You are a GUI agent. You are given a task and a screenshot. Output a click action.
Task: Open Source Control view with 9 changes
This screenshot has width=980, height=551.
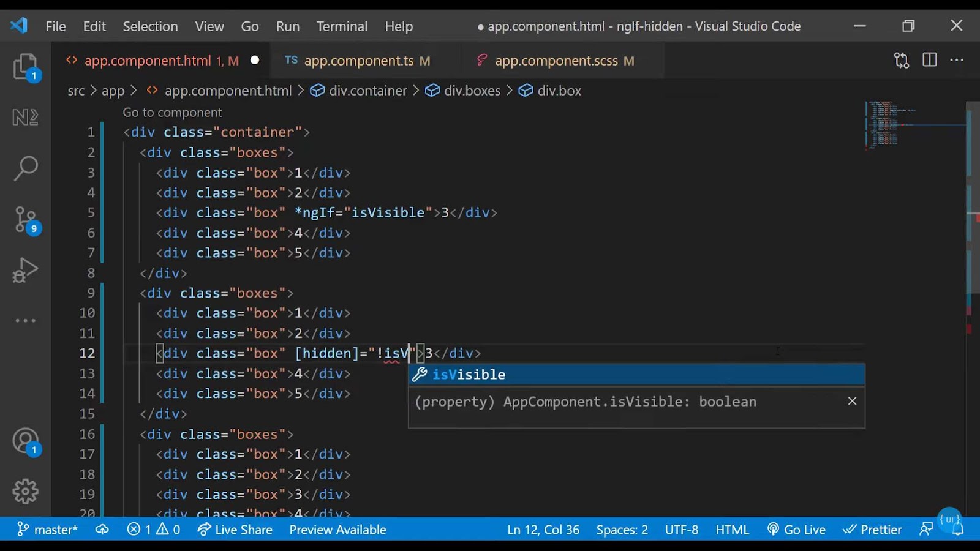pyautogui.click(x=26, y=220)
